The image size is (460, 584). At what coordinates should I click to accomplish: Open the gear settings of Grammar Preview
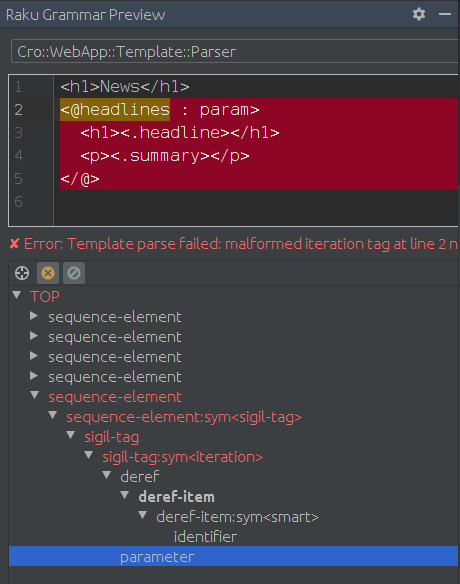419,15
